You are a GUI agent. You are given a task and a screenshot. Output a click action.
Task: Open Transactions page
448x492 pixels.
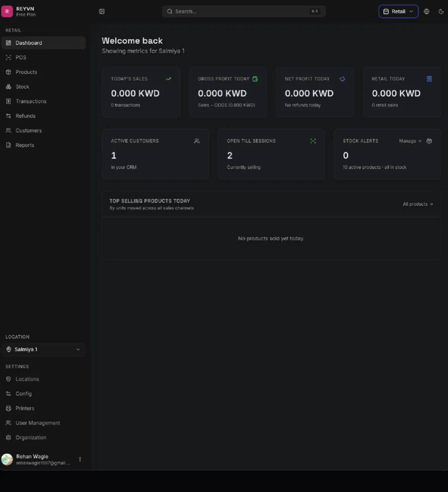pos(44,101)
